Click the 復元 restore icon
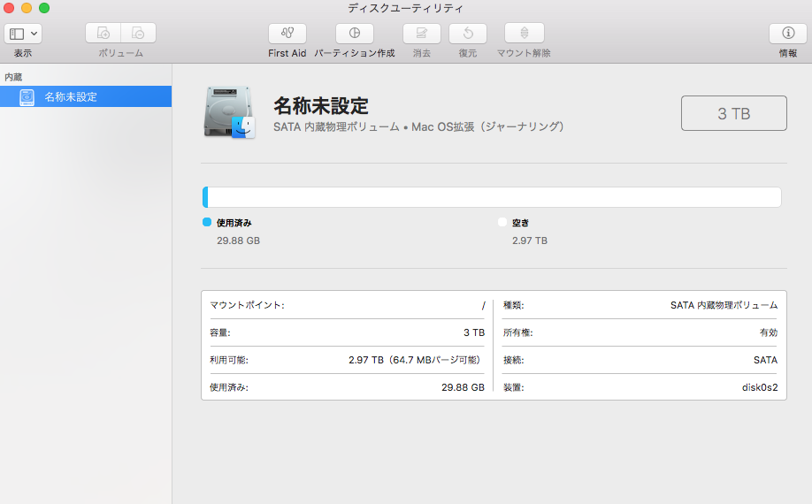 coord(467,34)
